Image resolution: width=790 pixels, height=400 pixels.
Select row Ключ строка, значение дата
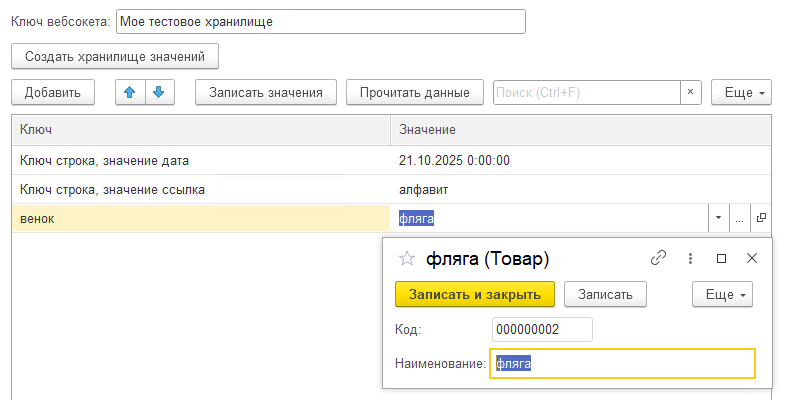pyautogui.click(x=200, y=160)
